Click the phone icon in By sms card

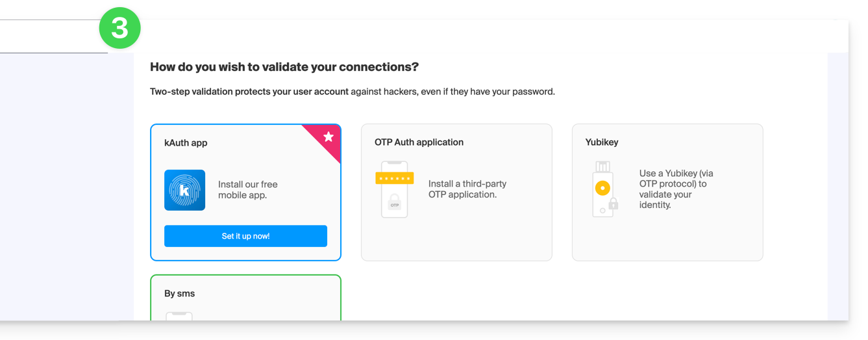[179, 316]
